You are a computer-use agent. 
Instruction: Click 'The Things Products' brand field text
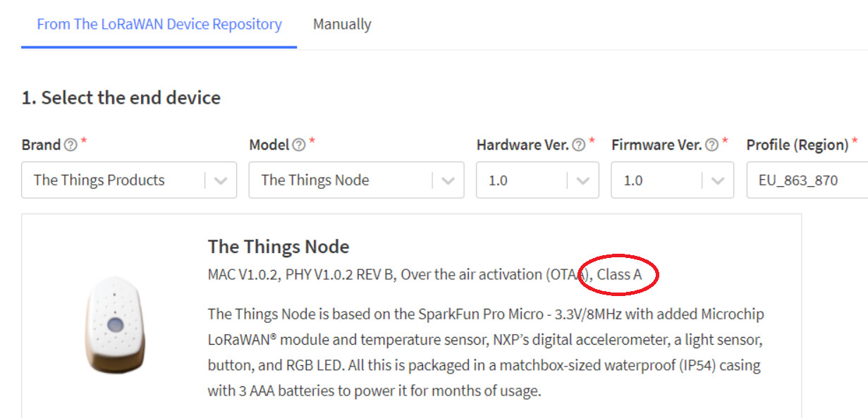[99, 180]
